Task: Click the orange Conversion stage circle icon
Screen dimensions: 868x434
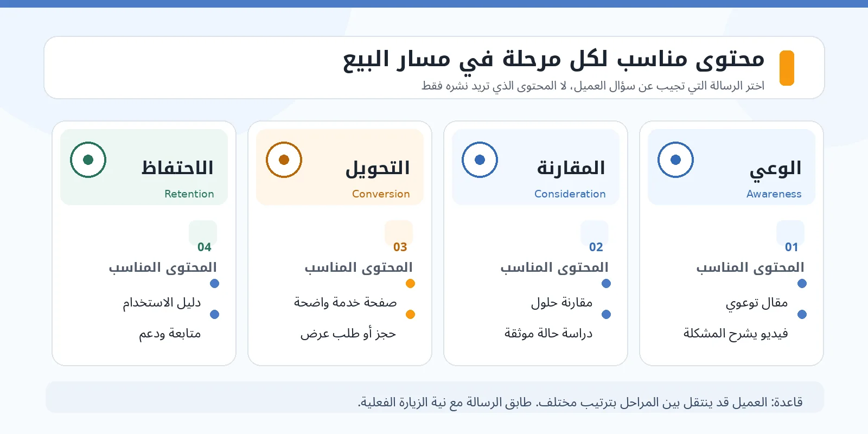Action: click(284, 159)
